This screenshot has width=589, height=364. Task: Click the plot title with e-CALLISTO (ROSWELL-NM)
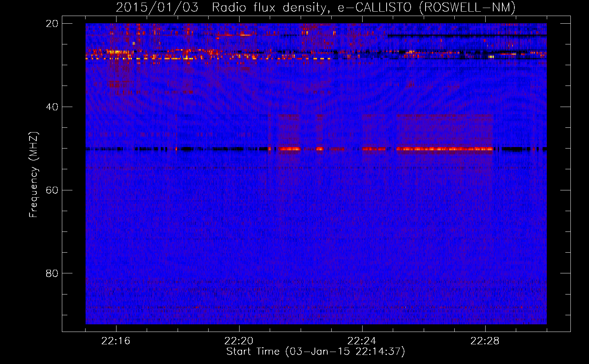pos(316,7)
